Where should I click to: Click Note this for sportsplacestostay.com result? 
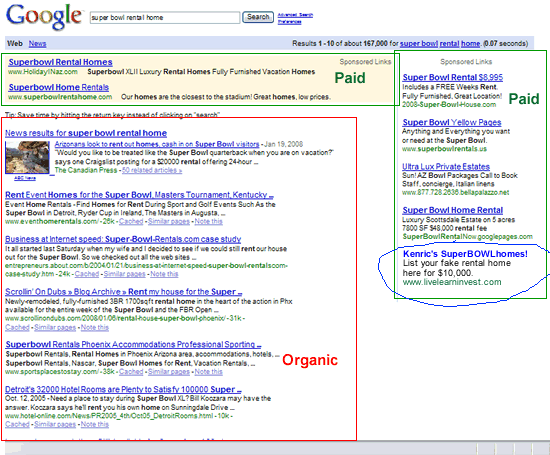(x=208, y=372)
